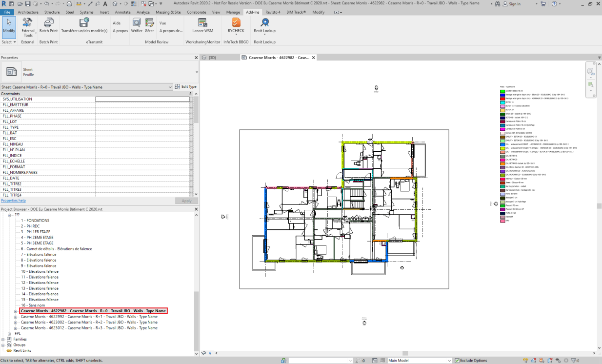
Task: Expand the Caserne Morris 4622982 R+0 sheet node
Action: coord(16,311)
